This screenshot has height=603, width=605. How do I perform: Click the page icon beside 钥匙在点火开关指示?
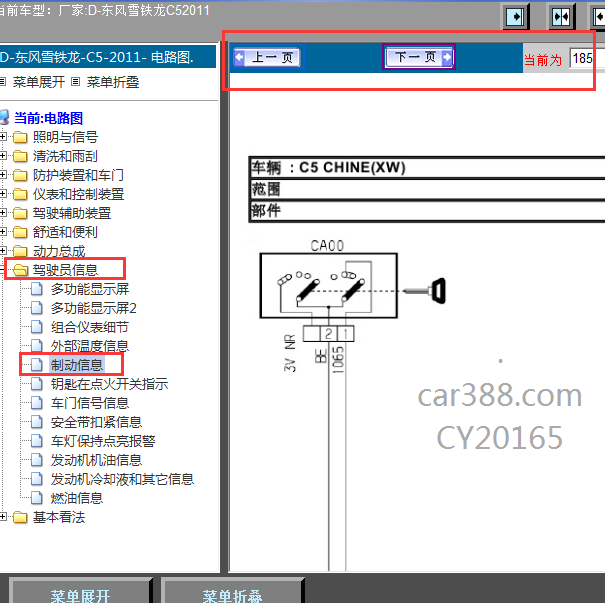(x=37, y=383)
